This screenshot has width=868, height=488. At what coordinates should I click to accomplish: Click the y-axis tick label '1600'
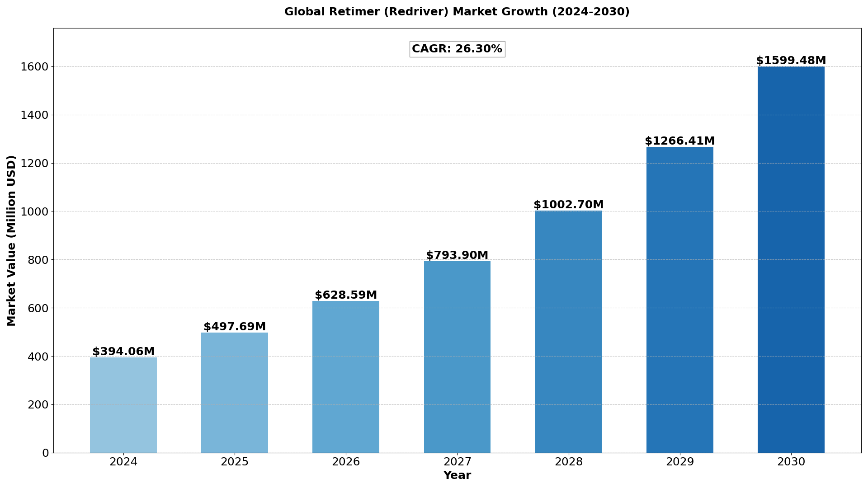[x=34, y=67]
